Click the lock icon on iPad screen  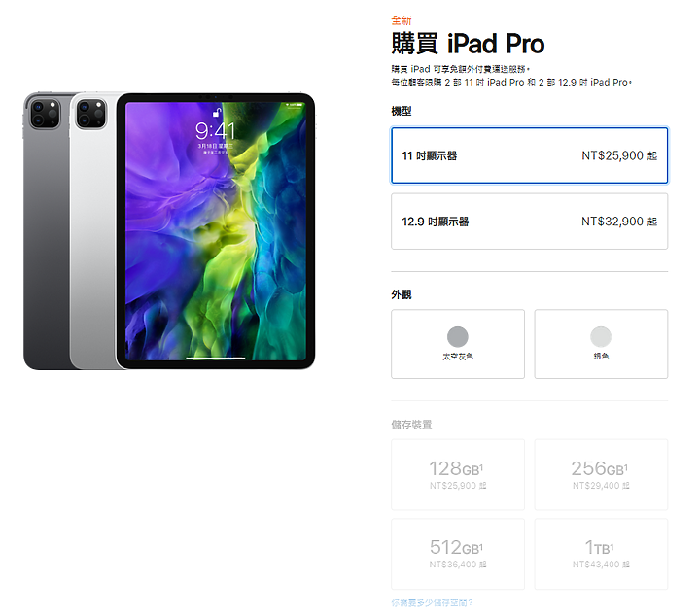(x=217, y=113)
